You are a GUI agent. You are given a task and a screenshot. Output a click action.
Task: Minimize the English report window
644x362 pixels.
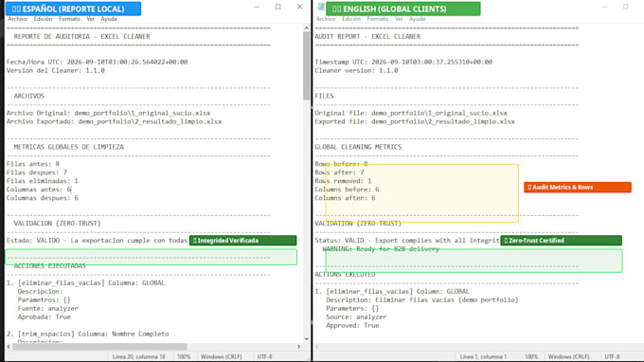(x=604, y=7)
